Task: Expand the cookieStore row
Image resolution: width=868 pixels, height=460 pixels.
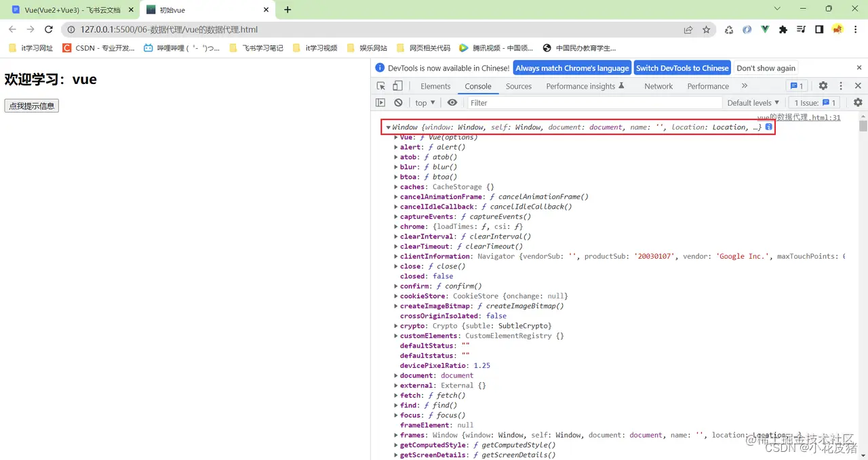Action: [396, 296]
